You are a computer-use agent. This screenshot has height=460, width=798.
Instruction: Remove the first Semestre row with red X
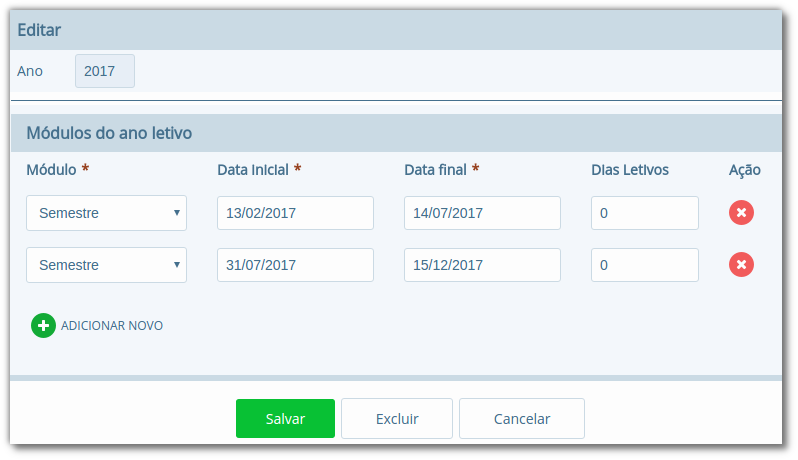click(x=741, y=213)
